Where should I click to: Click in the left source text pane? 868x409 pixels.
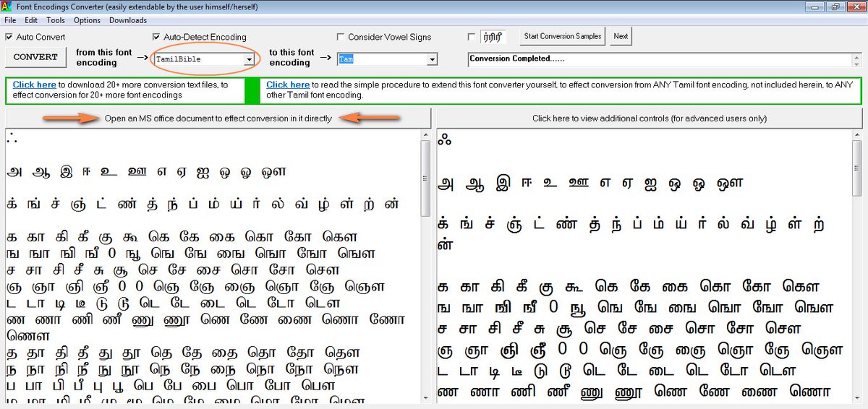coord(212,266)
